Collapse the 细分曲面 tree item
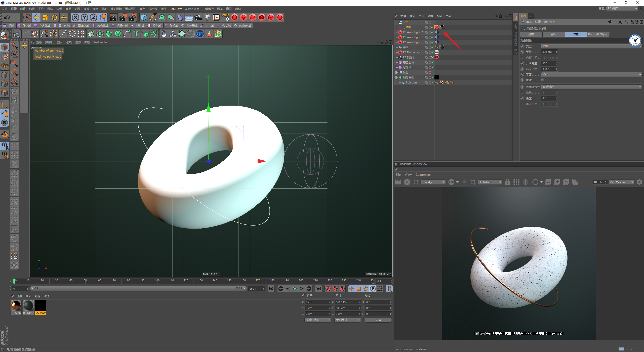Image resolution: width=644 pixels, height=352 pixels. 396,77
